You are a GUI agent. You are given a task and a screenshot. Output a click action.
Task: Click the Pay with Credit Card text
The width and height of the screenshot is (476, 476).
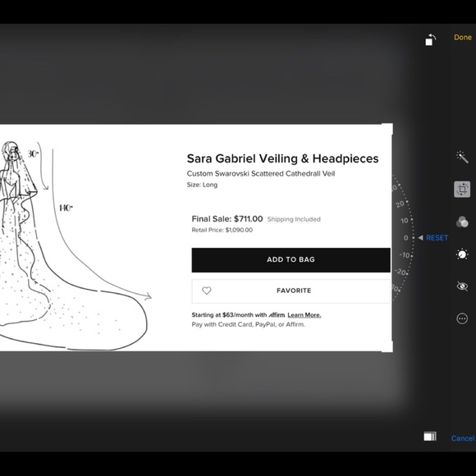pyautogui.click(x=249, y=324)
